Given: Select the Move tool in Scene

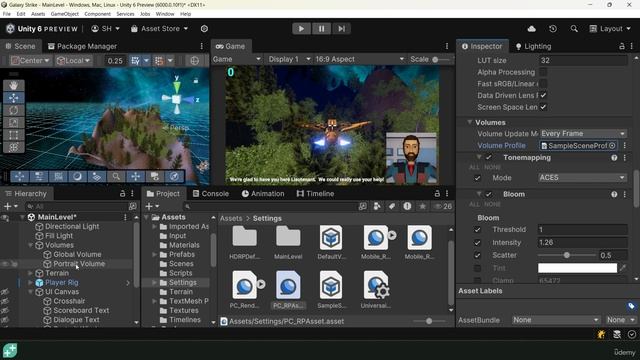Looking at the screenshot, I should pyautogui.click(x=13, y=98).
